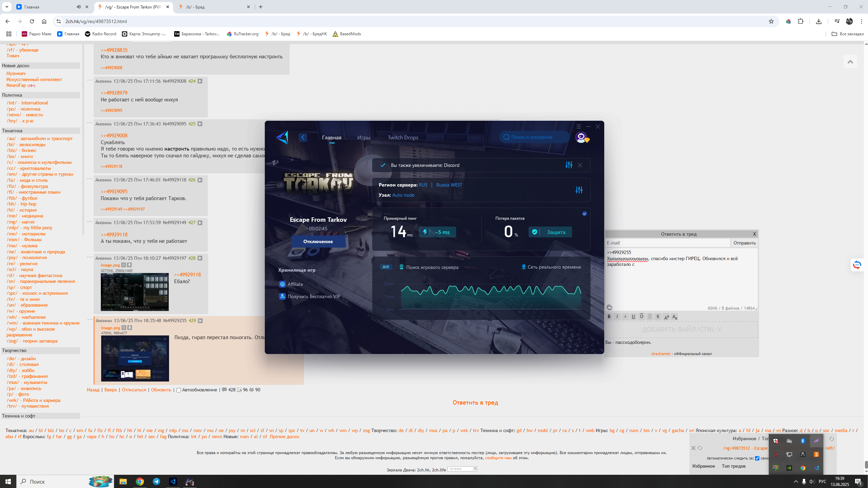The image size is (868, 488).
Task: Open post menu dots for post 429
Action: pyautogui.click(x=90, y=319)
